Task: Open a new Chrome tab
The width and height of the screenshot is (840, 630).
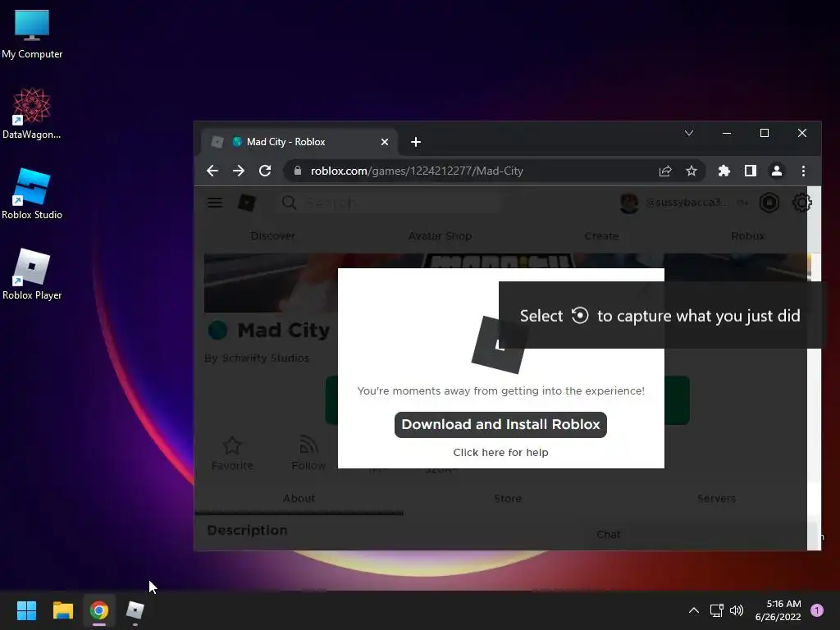Action: 416,142
